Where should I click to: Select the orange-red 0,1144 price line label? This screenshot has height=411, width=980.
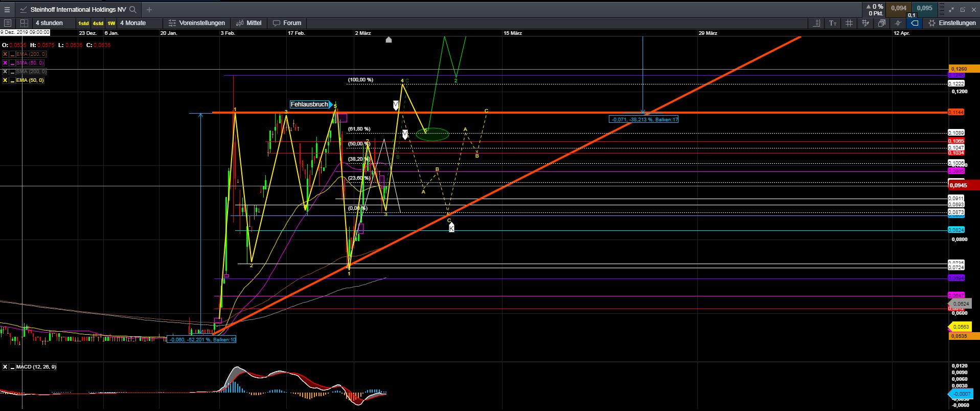(956, 112)
